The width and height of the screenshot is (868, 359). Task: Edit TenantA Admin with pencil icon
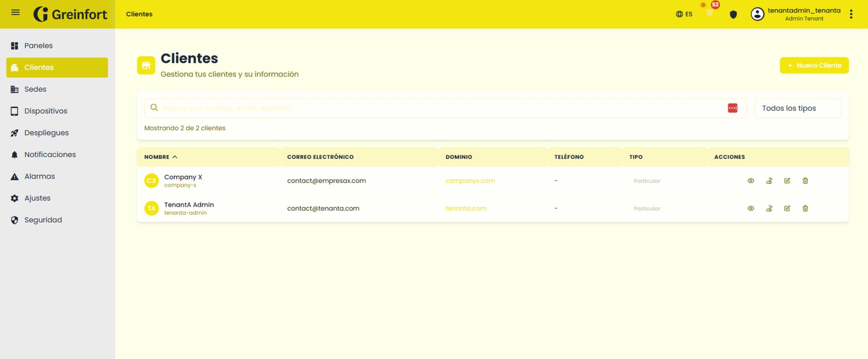point(787,208)
